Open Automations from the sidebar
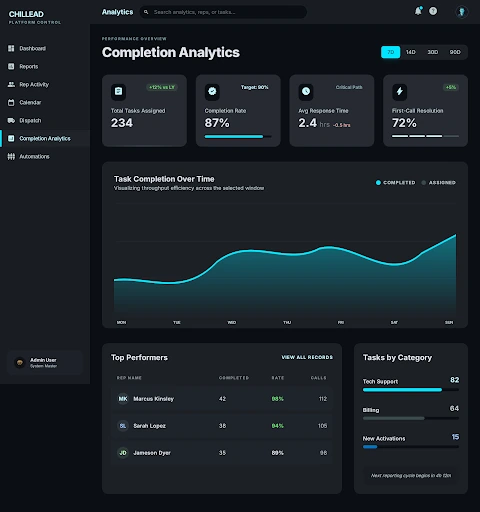The width and height of the screenshot is (480, 512). pyautogui.click(x=45, y=156)
